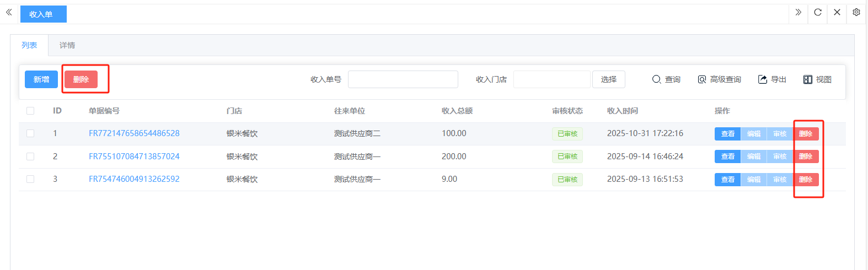Switch to the 详情 tab
Image resolution: width=868 pixels, height=270 pixels.
(67, 45)
